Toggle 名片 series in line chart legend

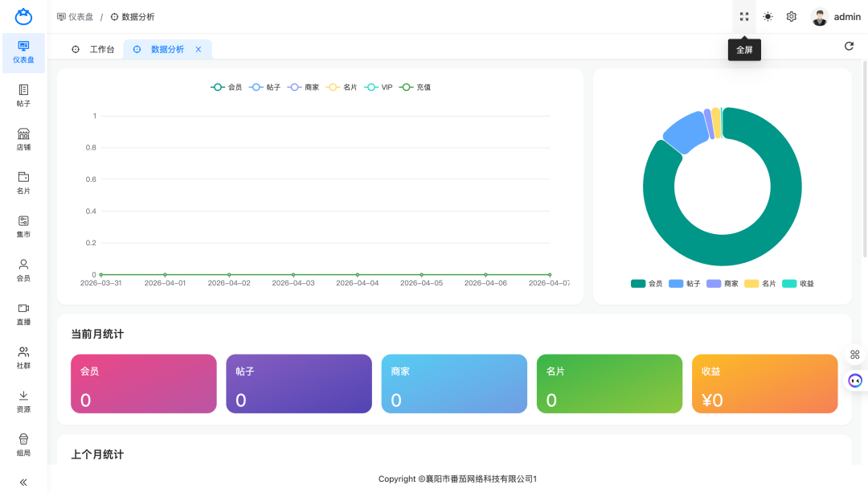click(342, 87)
